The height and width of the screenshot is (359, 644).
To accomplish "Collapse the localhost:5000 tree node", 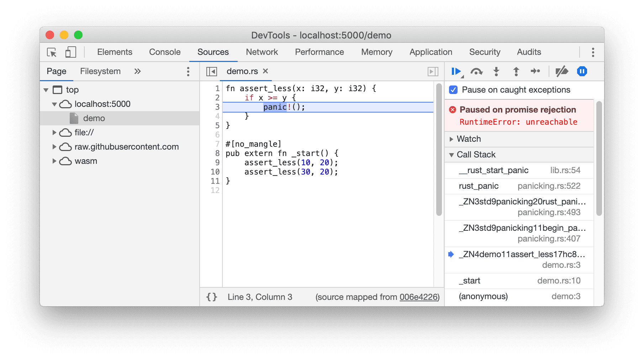I will pyautogui.click(x=54, y=104).
